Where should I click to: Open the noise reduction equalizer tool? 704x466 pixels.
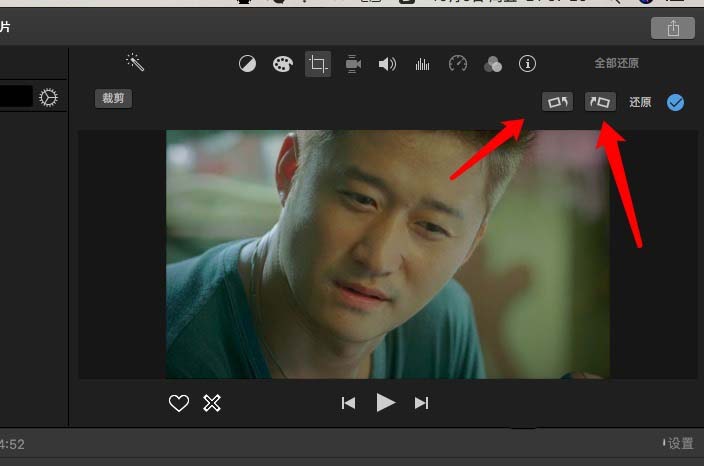point(422,64)
